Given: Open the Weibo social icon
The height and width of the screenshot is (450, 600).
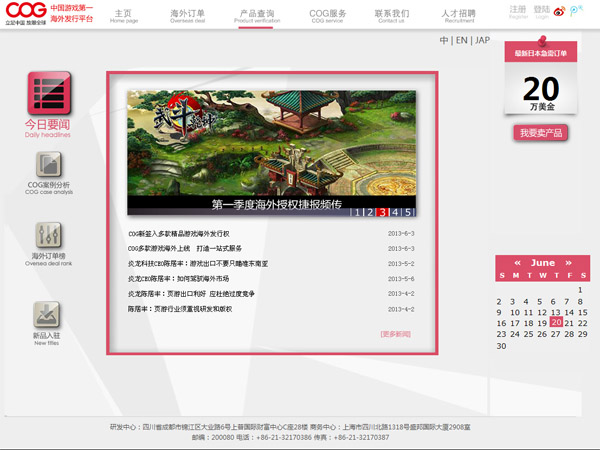Looking at the screenshot, I should click(559, 11).
